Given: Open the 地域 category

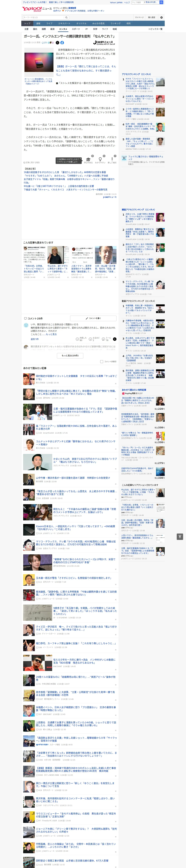Looking at the screenshot, I should coord(115,29).
